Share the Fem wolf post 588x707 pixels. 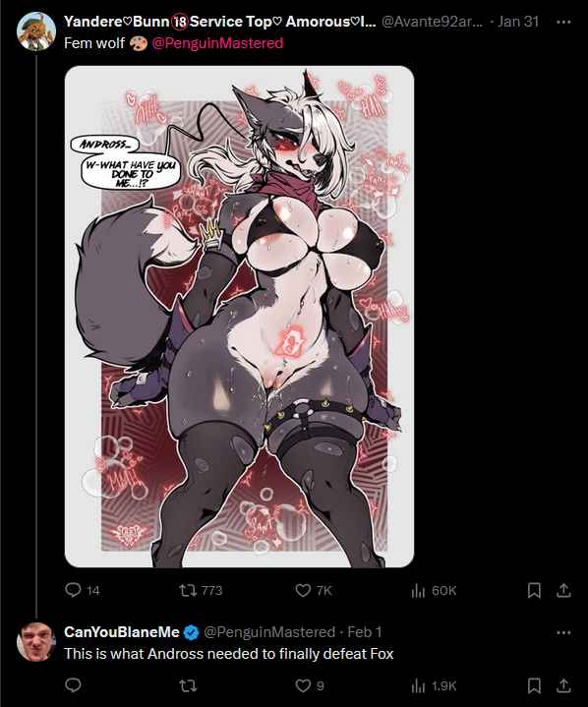[563, 590]
